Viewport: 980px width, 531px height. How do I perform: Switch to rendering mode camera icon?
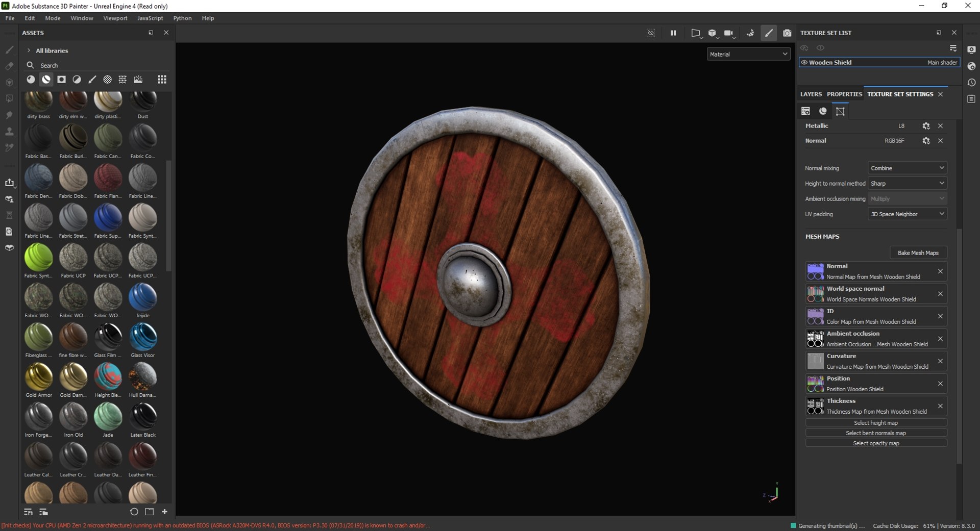click(787, 33)
